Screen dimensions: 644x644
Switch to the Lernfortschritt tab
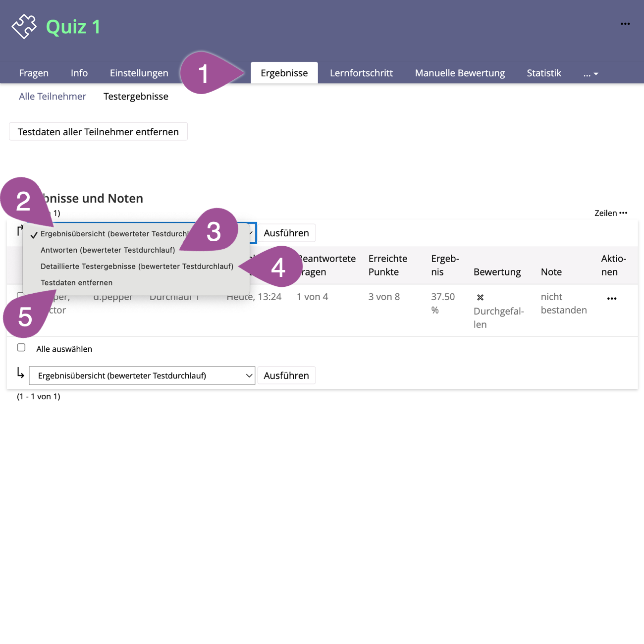click(x=361, y=73)
